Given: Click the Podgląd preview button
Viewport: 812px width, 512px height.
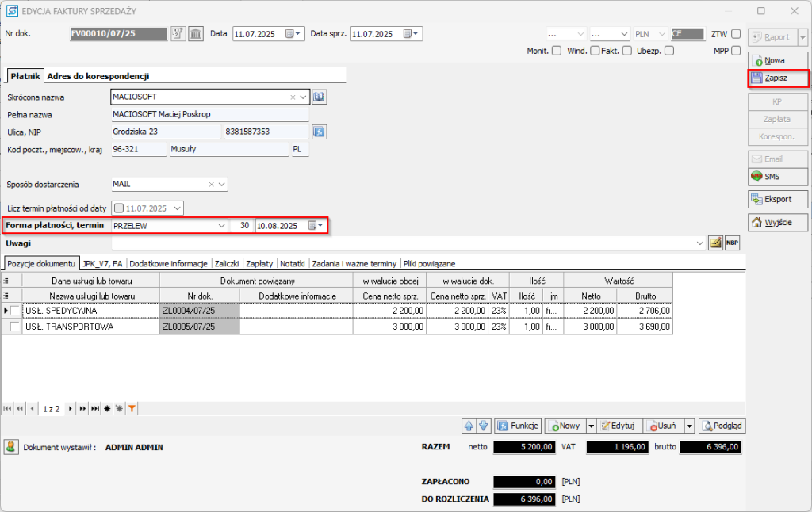Looking at the screenshot, I should [x=721, y=426].
